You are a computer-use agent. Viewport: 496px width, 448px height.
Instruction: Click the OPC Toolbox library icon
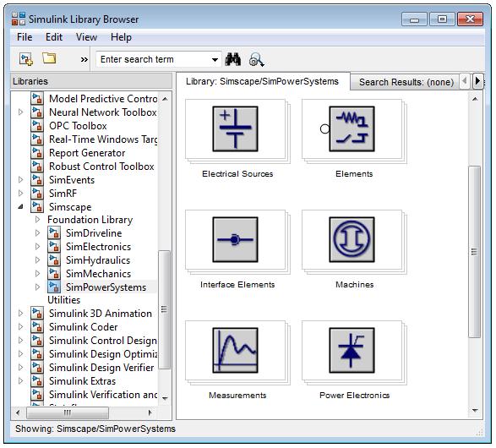(37, 126)
